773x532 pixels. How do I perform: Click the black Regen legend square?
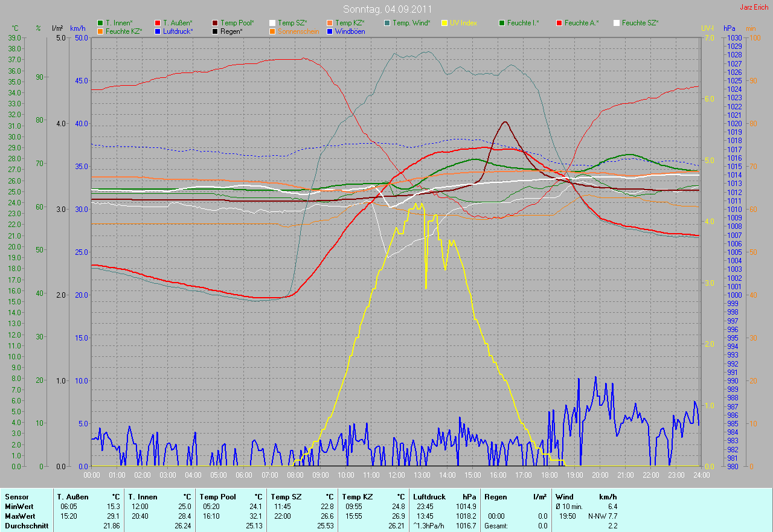[215, 31]
